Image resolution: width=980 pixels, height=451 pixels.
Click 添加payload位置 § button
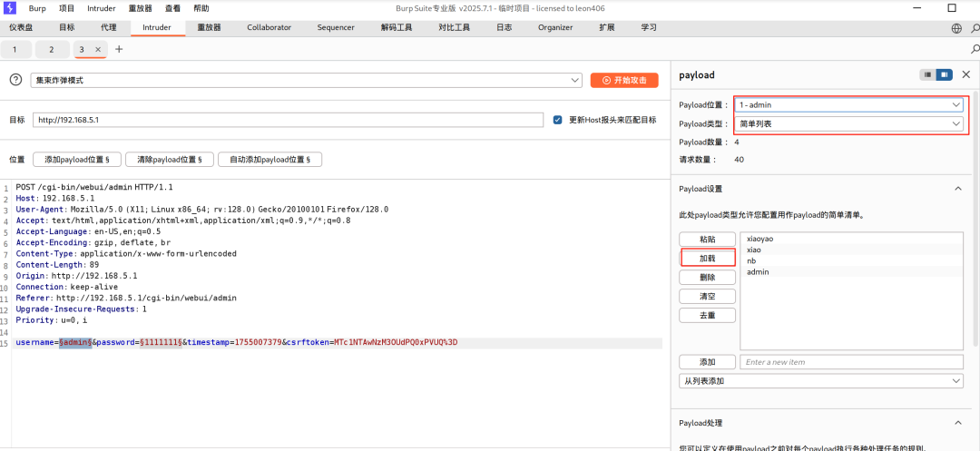[77, 160]
